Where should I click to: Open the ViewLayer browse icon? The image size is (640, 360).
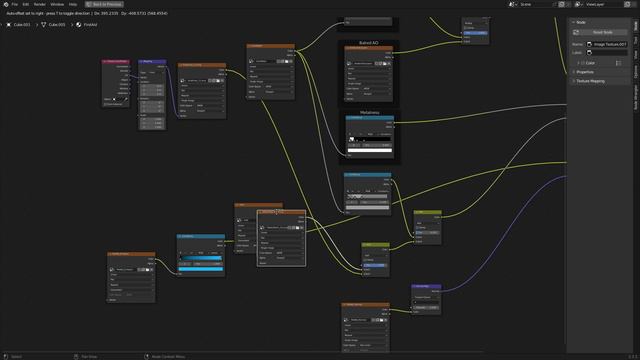tap(579, 4)
